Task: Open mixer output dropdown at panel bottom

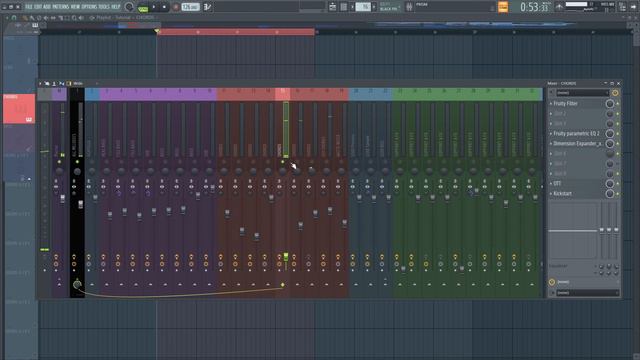Action: click(x=588, y=293)
